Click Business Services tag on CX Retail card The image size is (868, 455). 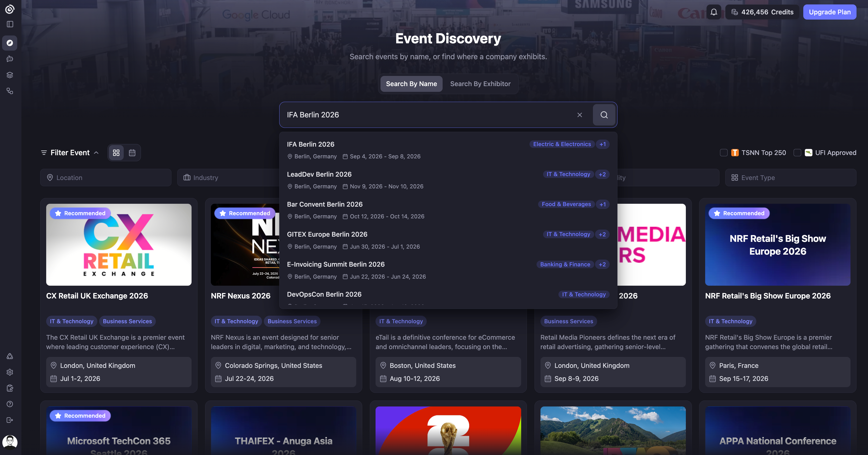coord(127,321)
